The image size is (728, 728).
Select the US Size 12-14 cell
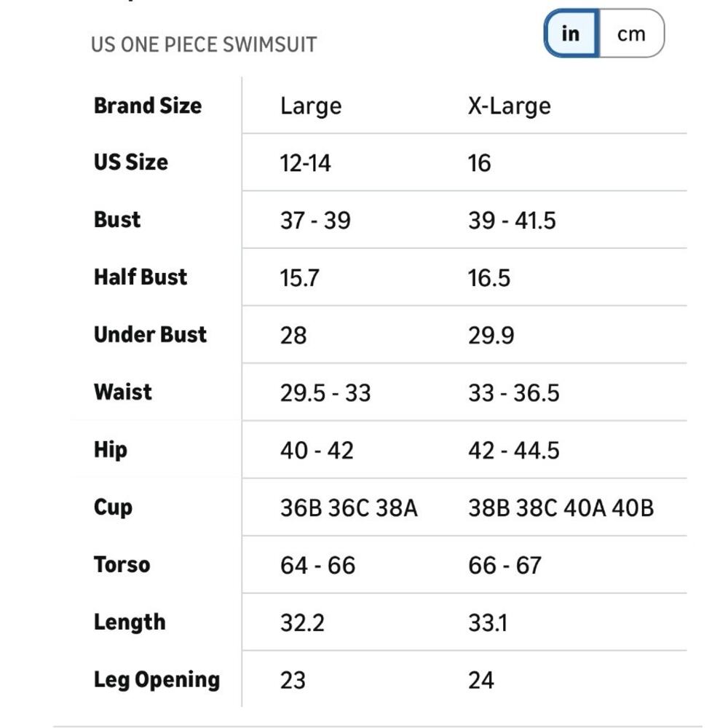point(305,163)
